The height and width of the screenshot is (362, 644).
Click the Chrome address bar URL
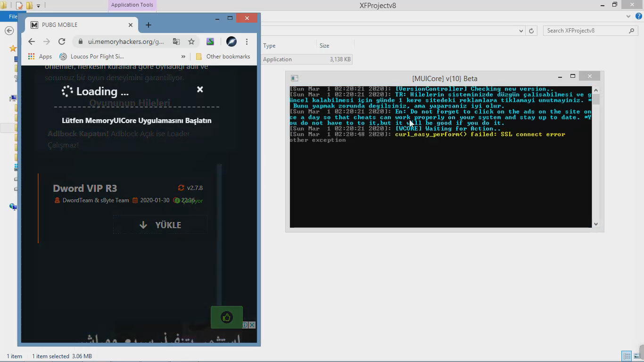click(x=126, y=41)
